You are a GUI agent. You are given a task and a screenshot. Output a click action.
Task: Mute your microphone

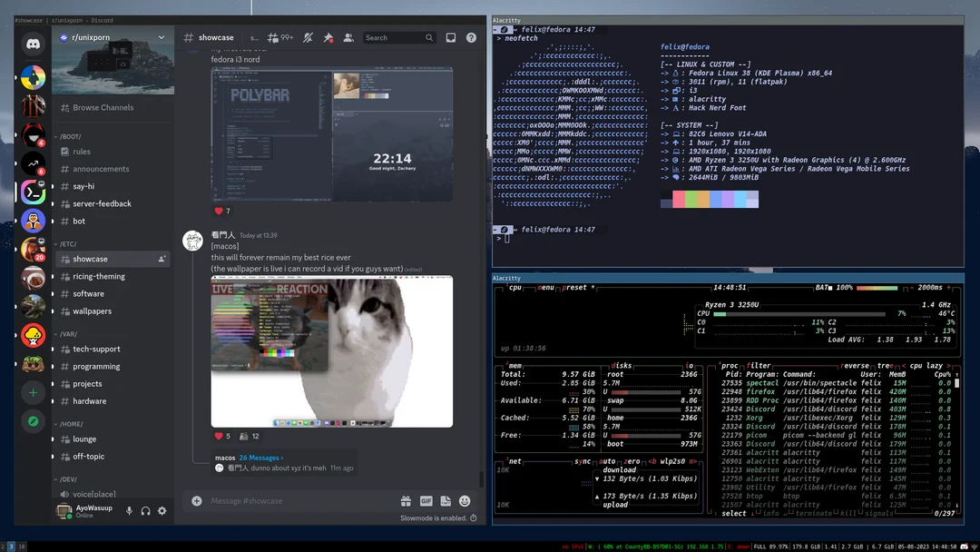130,510
